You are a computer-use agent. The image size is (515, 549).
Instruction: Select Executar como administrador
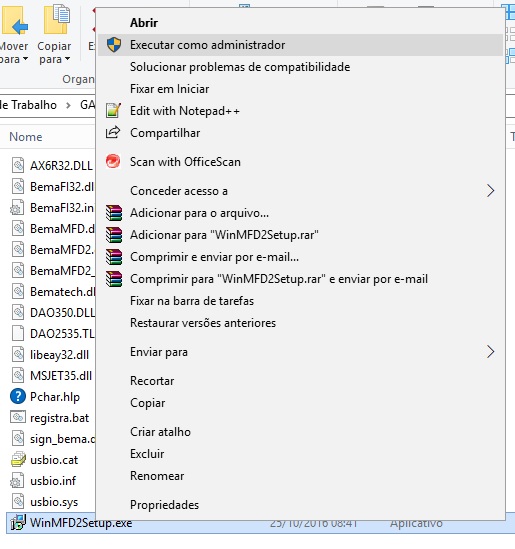pos(300,45)
